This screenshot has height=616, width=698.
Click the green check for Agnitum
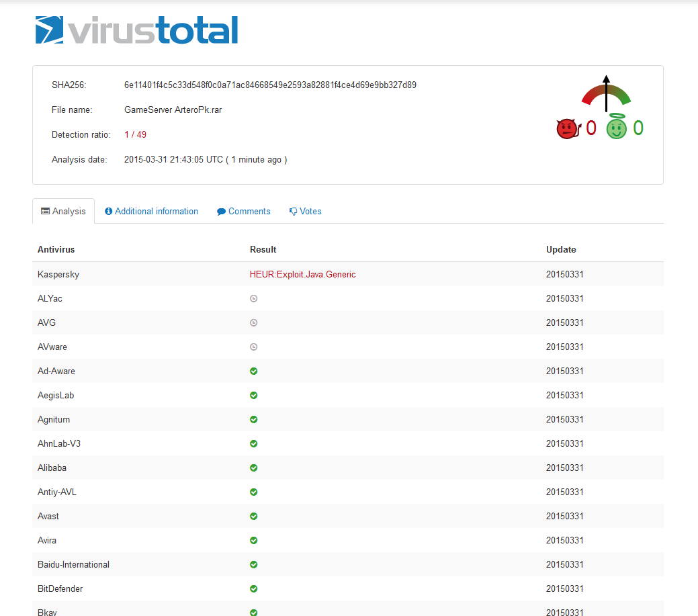[254, 419]
